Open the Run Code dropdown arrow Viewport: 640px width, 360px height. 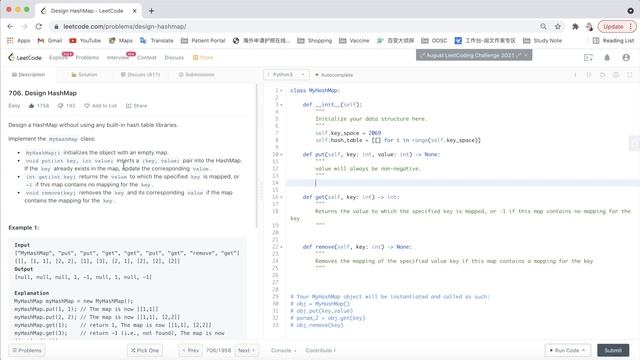(583, 350)
